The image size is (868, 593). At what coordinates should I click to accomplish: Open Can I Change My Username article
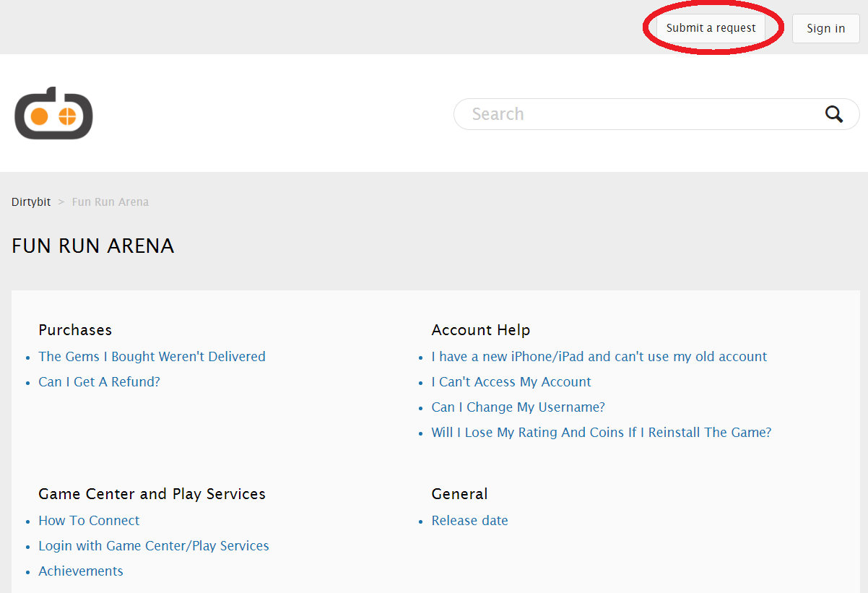click(x=518, y=407)
